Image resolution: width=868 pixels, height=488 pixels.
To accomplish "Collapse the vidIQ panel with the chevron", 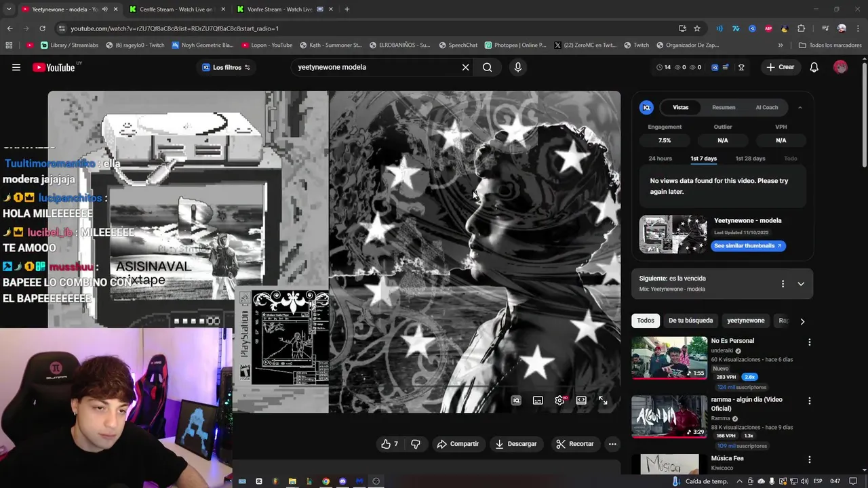I will (x=800, y=107).
